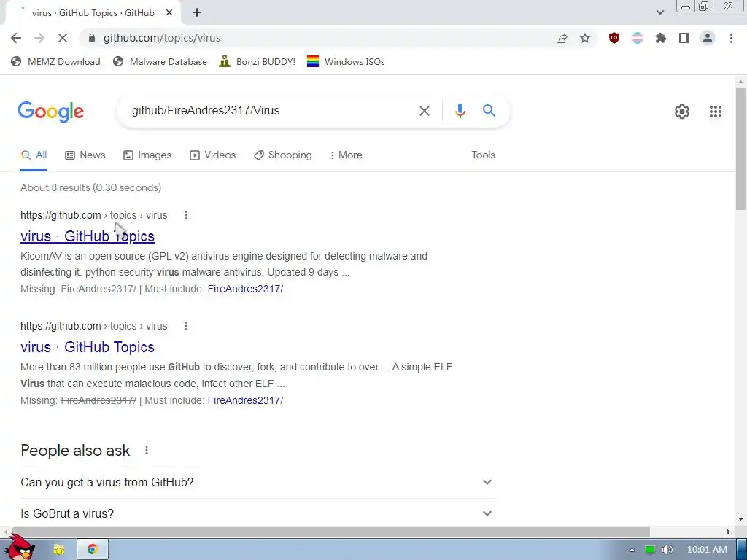Expand 'Is GoBrut a virus?' question
The image size is (747, 560).
258,513
